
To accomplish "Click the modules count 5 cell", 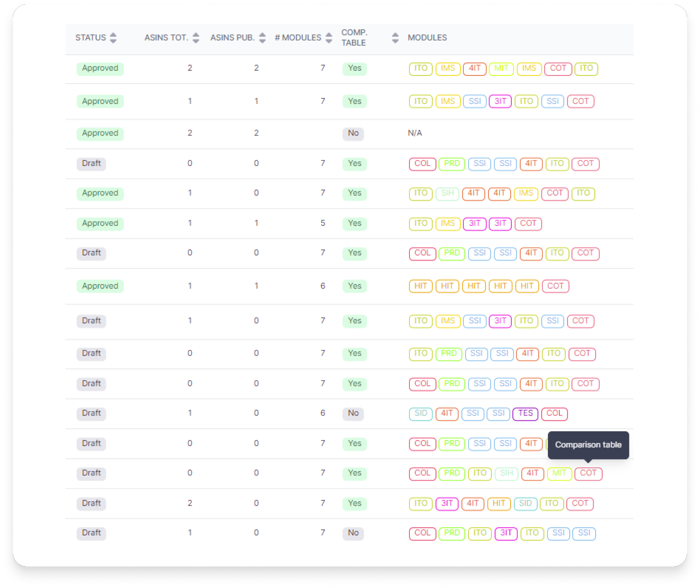I will [x=323, y=223].
